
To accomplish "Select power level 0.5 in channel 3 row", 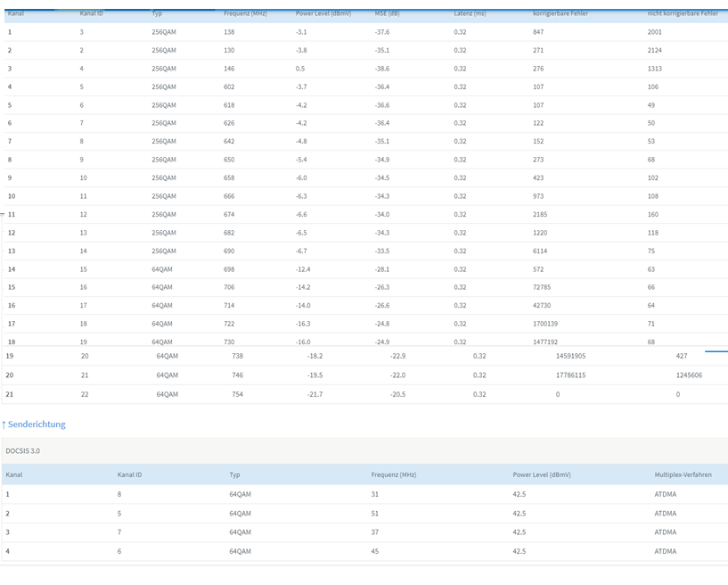I will (300, 69).
